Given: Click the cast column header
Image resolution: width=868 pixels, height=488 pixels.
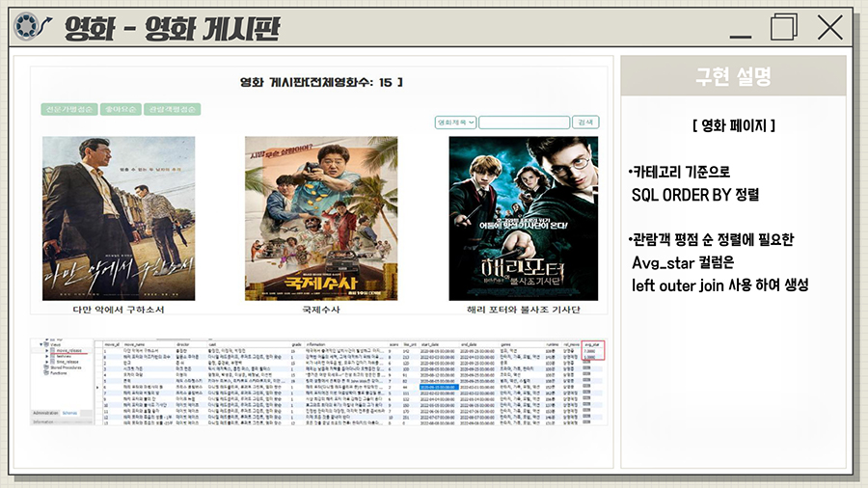Looking at the screenshot, I should coord(212,344).
